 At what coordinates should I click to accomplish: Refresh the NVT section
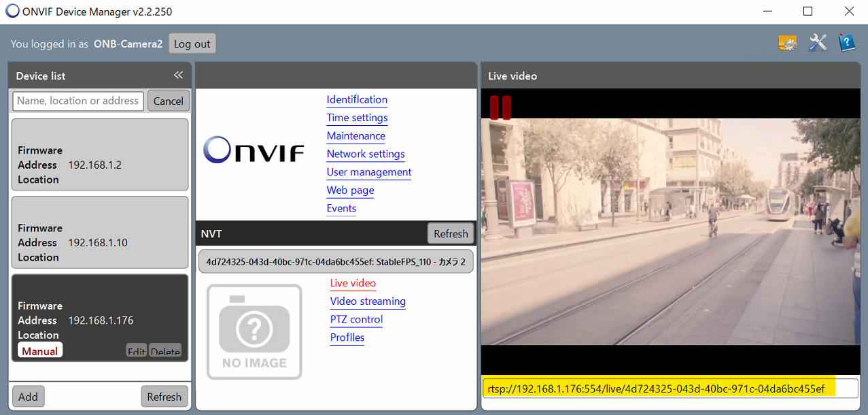click(451, 233)
